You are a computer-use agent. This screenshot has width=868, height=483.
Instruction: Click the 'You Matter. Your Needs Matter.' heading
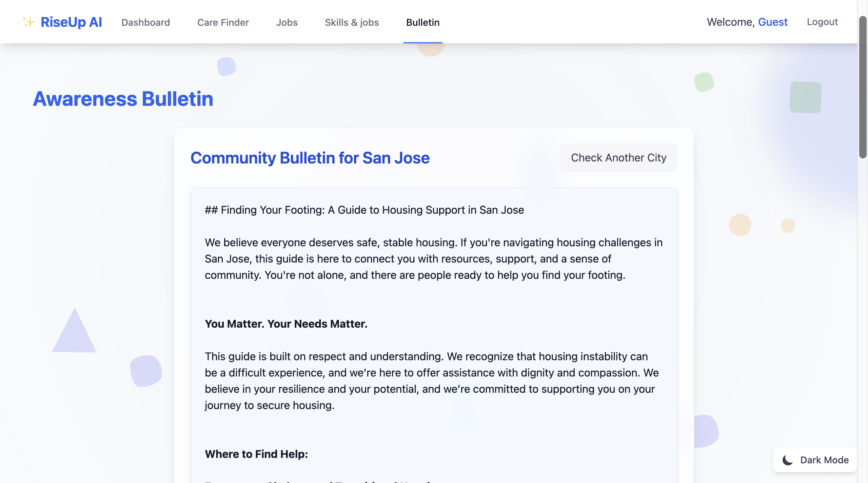(286, 324)
